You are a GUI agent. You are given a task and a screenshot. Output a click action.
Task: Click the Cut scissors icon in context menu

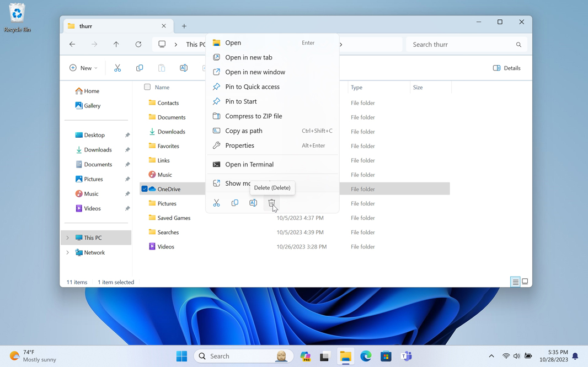[216, 203]
